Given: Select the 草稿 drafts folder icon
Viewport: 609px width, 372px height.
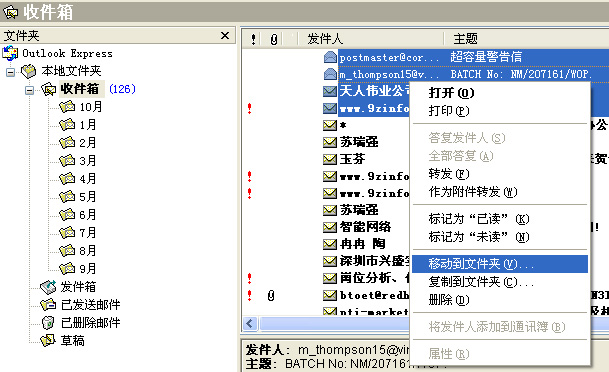Looking at the screenshot, I should (x=48, y=341).
